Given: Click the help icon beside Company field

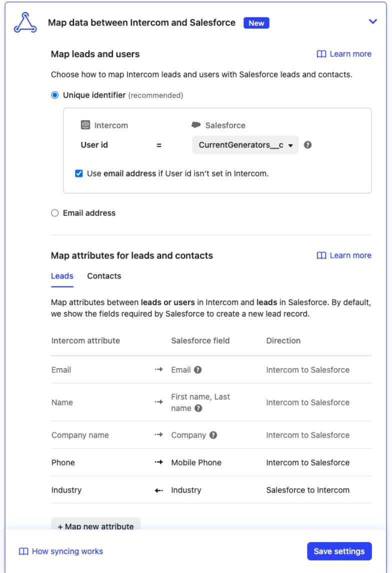Looking at the screenshot, I should tap(213, 435).
